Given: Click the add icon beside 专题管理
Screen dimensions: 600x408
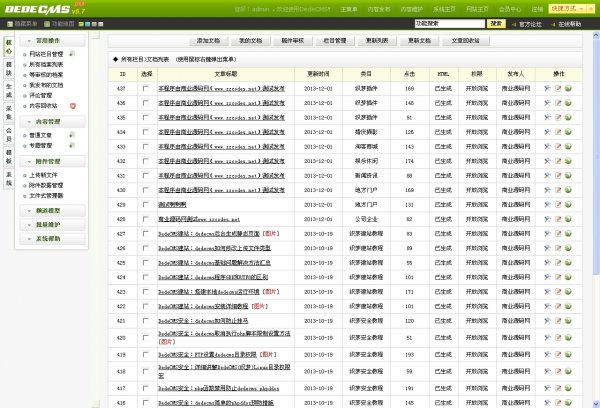Looking at the screenshot, I should click(72, 145).
